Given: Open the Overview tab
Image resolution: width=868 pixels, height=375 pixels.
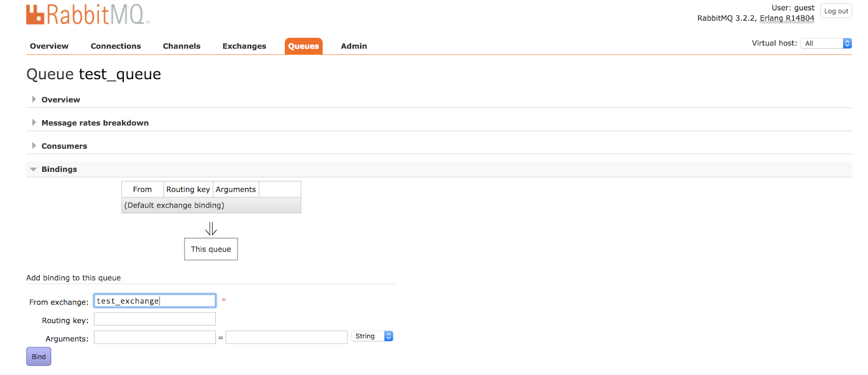Looking at the screenshot, I should coord(49,46).
